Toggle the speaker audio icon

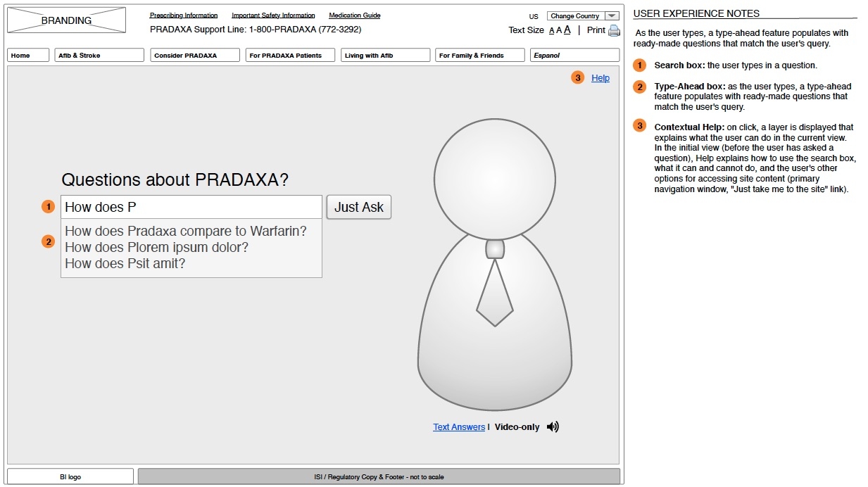[553, 426]
